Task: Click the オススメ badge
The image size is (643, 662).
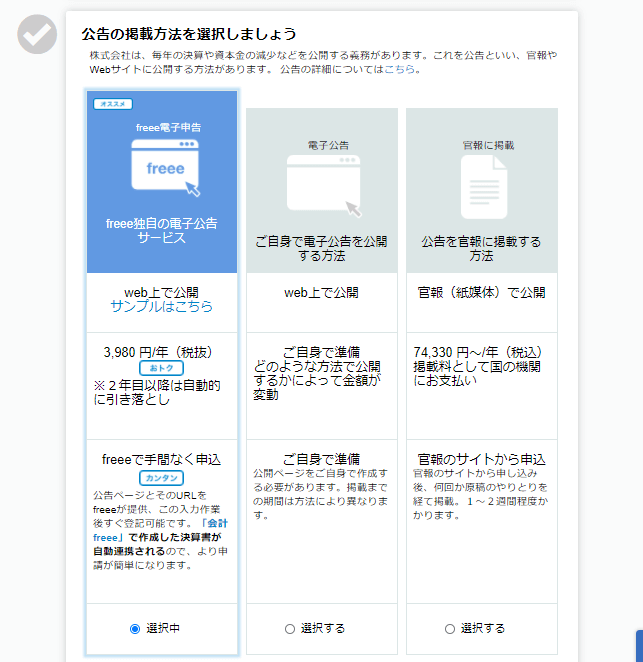Action: pos(113,104)
